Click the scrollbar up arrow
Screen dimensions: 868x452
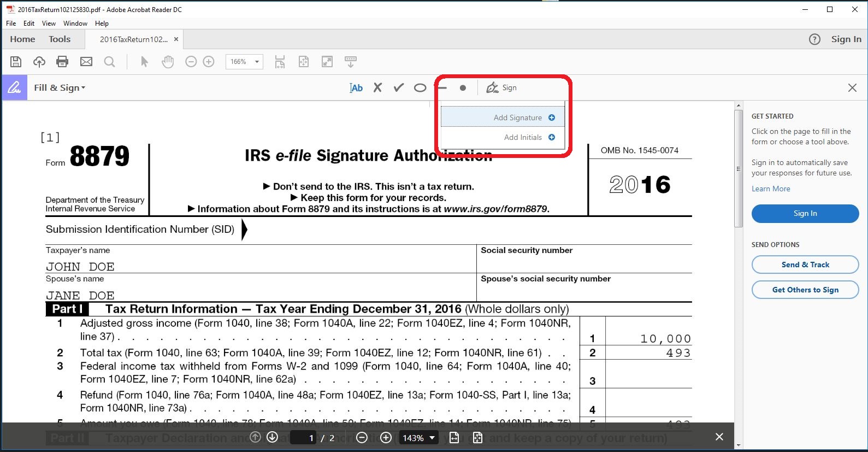coord(739,105)
